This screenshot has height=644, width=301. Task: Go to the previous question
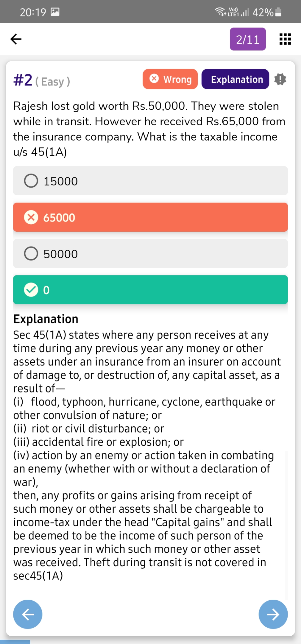(28, 614)
